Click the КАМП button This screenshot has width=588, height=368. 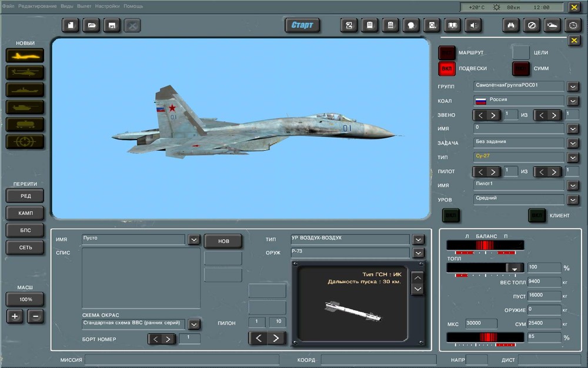point(25,213)
